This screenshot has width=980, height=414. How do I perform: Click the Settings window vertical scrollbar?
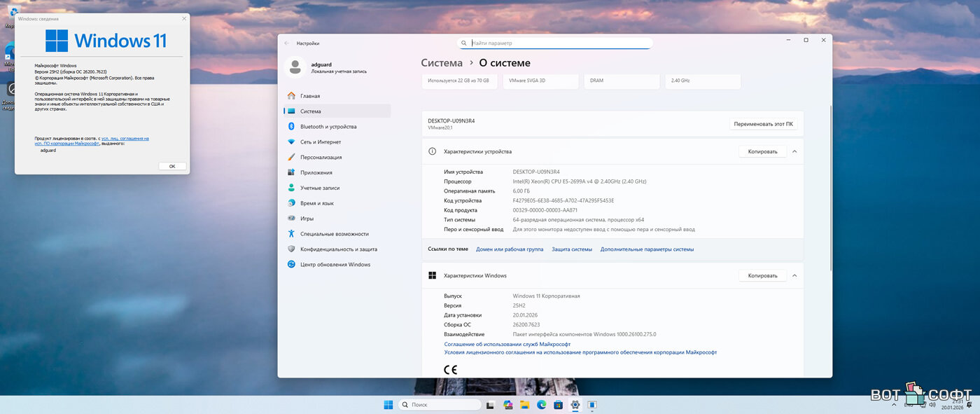pyautogui.click(x=830, y=189)
